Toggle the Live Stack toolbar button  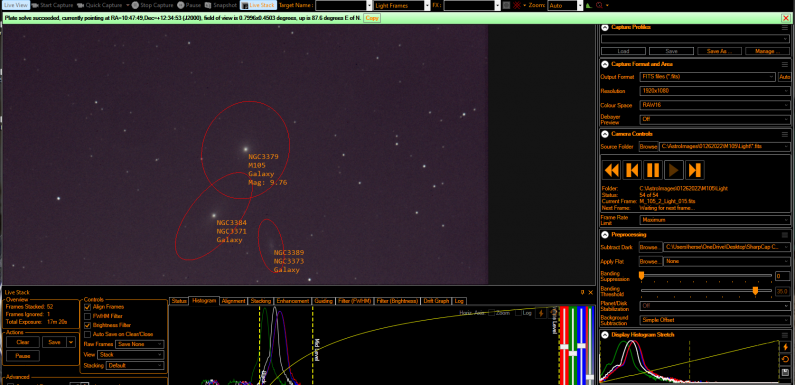(x=258, y=5)
